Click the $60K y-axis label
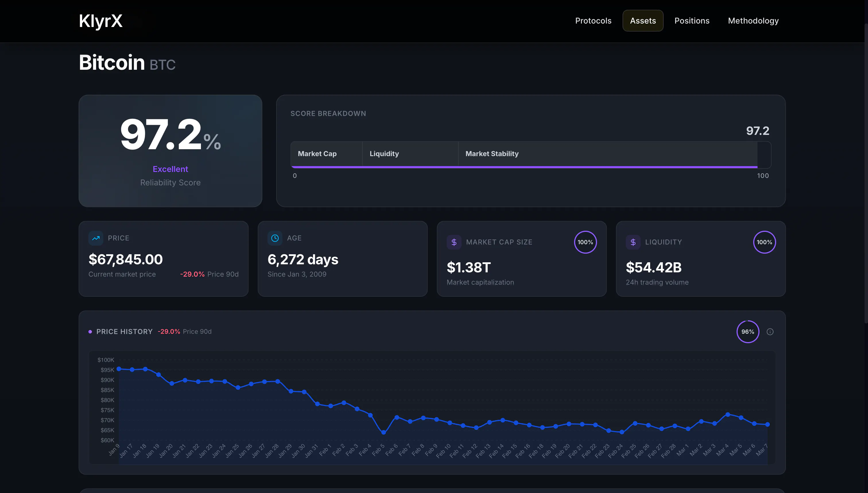 click(x=107, y=440)
